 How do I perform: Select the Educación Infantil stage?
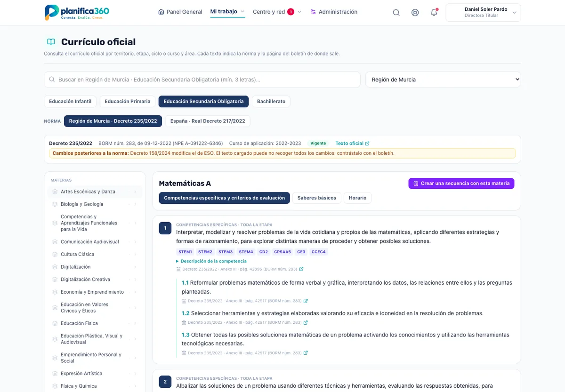70,101
